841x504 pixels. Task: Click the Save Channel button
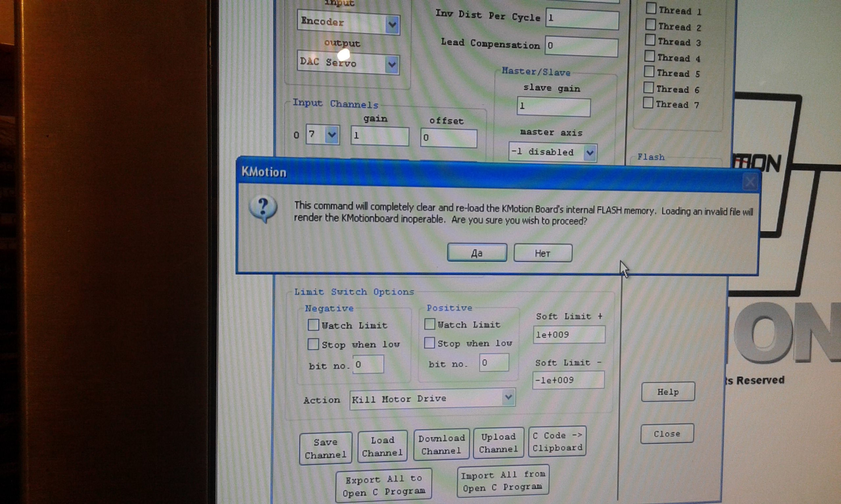click(x=325, y=448)
